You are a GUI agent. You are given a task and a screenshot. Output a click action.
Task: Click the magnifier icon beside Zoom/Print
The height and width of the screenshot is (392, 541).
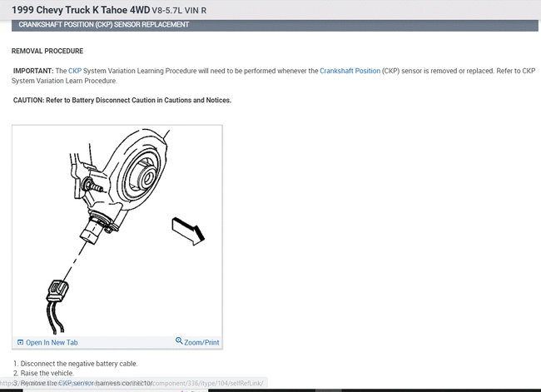[x=179, y=341]
